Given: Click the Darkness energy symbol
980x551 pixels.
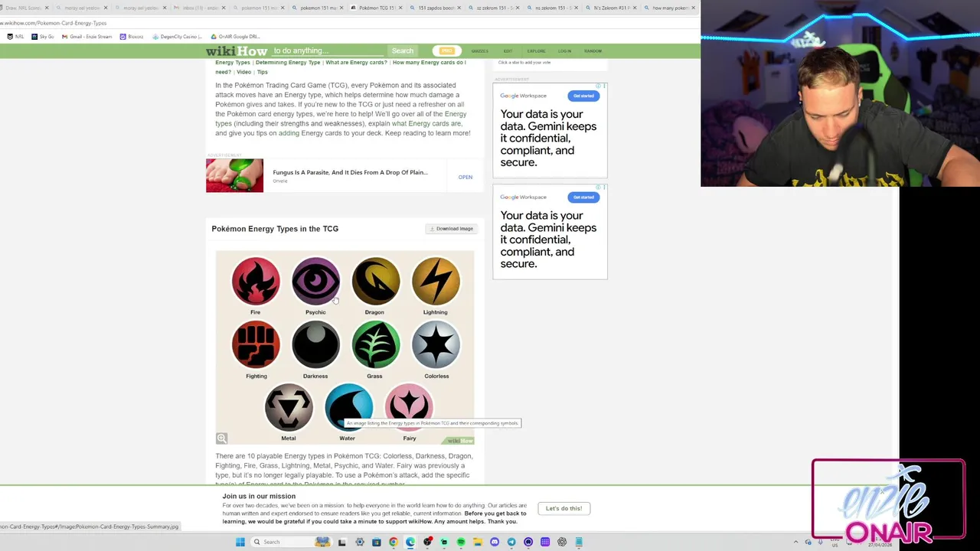Looking at the screenshot, I should (x=315, y=344).
